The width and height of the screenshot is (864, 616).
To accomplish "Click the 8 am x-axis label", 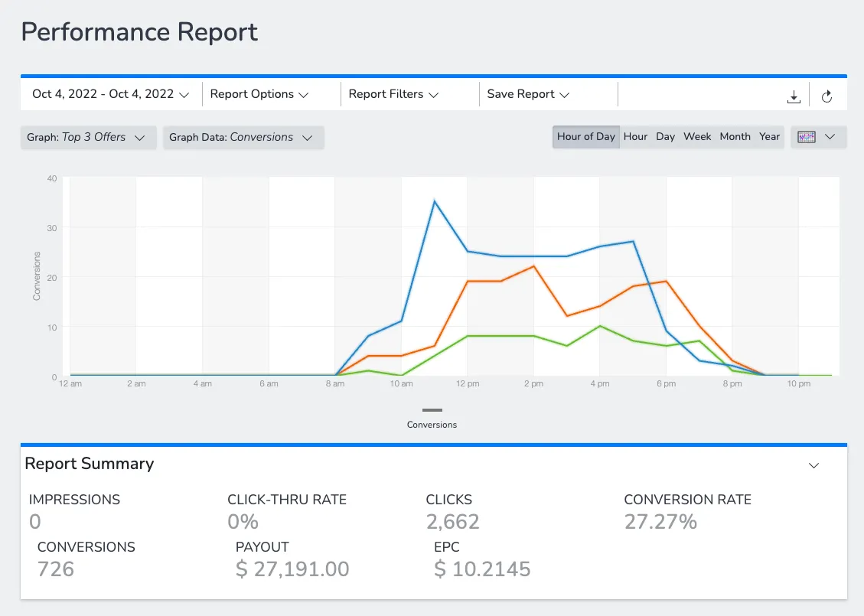I will point(335,383).
